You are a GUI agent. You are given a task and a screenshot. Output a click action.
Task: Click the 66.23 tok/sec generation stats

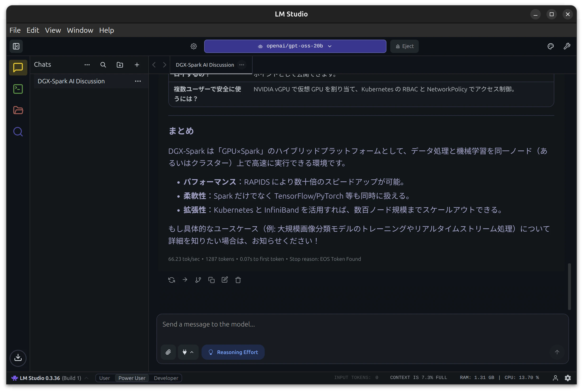[x=184, y=259]
